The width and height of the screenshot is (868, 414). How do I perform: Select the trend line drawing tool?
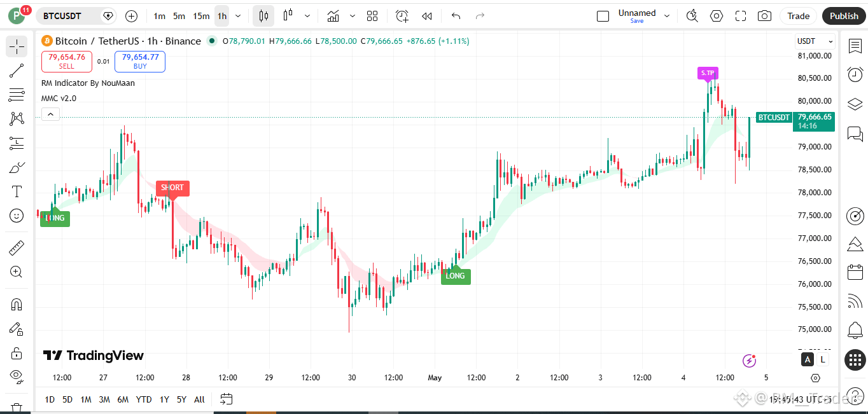click(17, 71)
